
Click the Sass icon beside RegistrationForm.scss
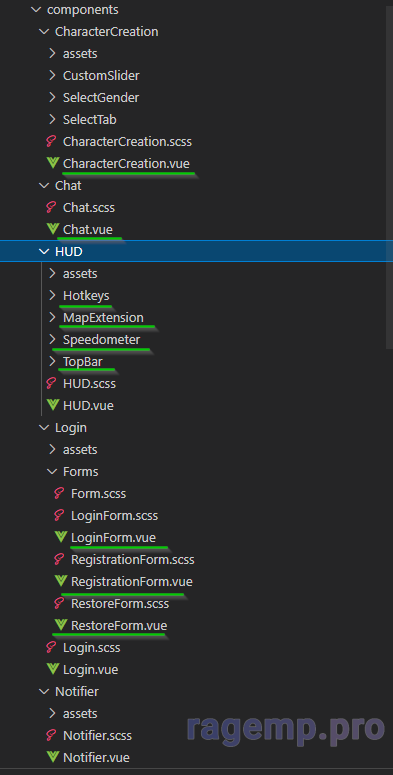click(x=59, y=560)
